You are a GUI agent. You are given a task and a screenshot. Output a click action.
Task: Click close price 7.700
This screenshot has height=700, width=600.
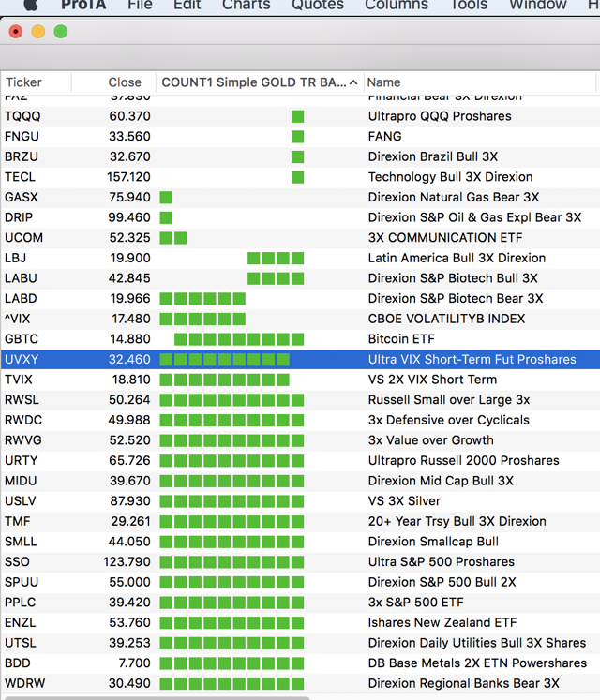134,663
